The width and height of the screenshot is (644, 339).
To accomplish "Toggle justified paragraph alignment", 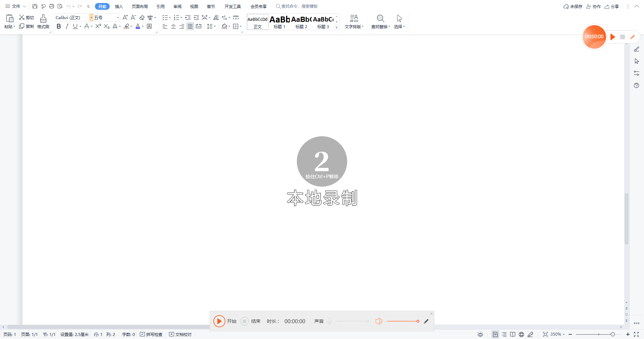I will [190, 26].
